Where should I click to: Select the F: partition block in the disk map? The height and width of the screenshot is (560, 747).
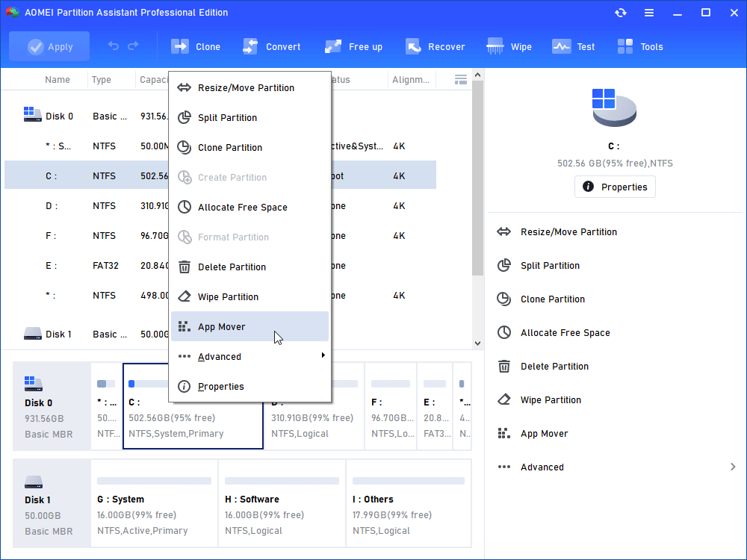(x=391, y=406)
